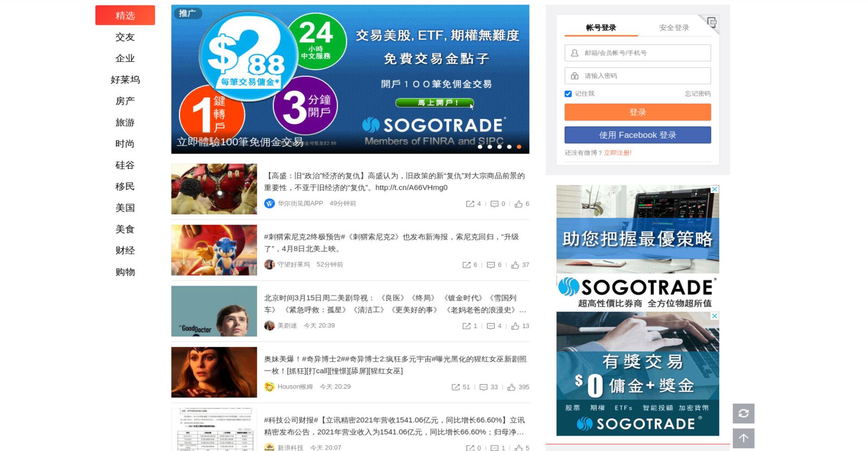Viewport: 868px width, 451px height.
Task: Click comment icon on 立讯精密 post
Action: point(495,448)
